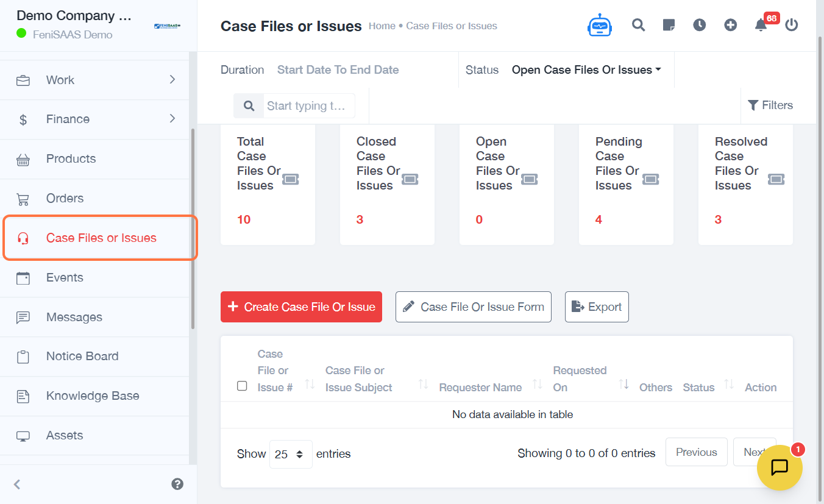Click the power logout icon
Viewport: 824px width, 504px height.
[x=791, y=25]
